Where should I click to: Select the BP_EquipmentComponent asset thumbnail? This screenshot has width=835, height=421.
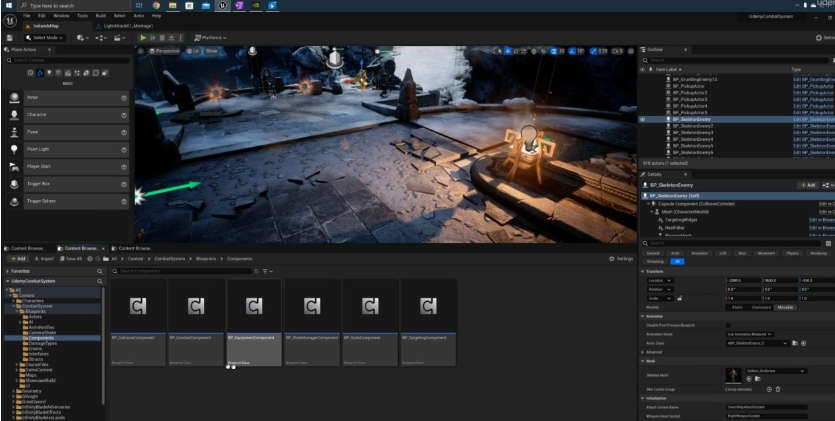[x=254, y=323]
